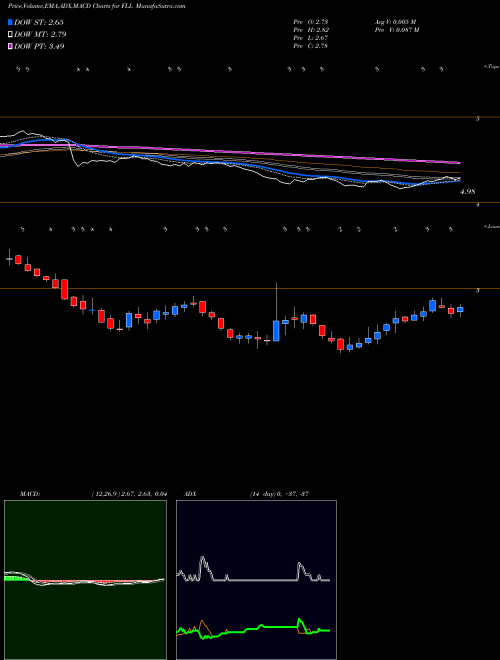Viewport: 500px width, 660px height.
Task: Click the Pre V: 0.087 M value
Action: [x=396, y=29]
